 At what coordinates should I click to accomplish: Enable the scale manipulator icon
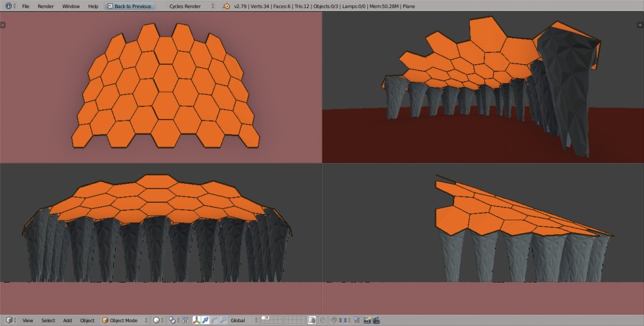tap(223, 320)
